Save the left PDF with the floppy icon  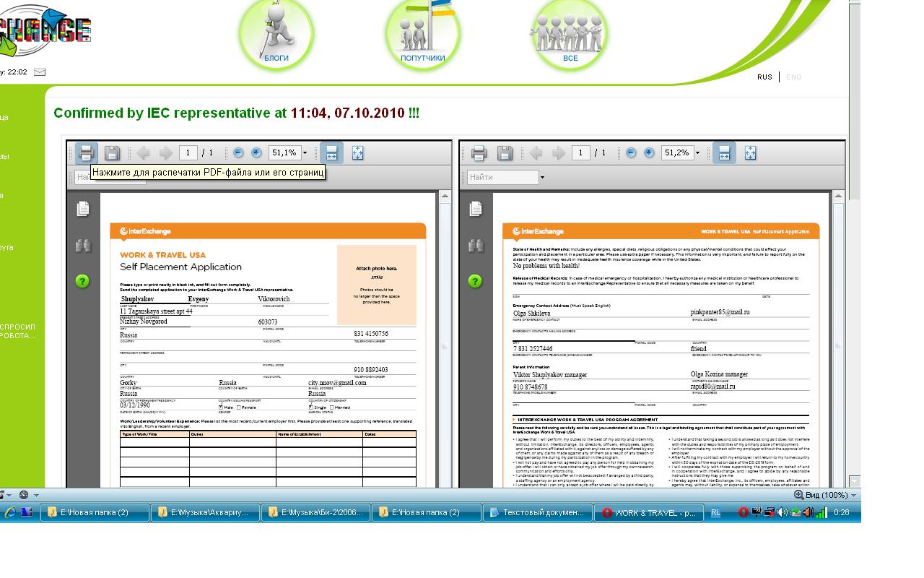[112, 152]
